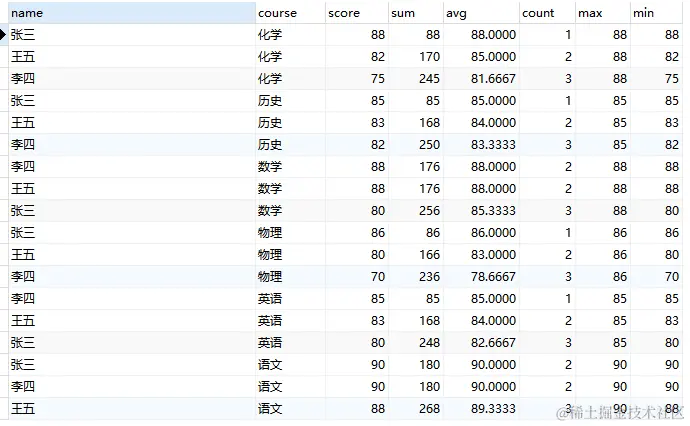
Task: Click 数学 course cell in 王五's row
Action: pyautogui.click(x=290, y=189)
